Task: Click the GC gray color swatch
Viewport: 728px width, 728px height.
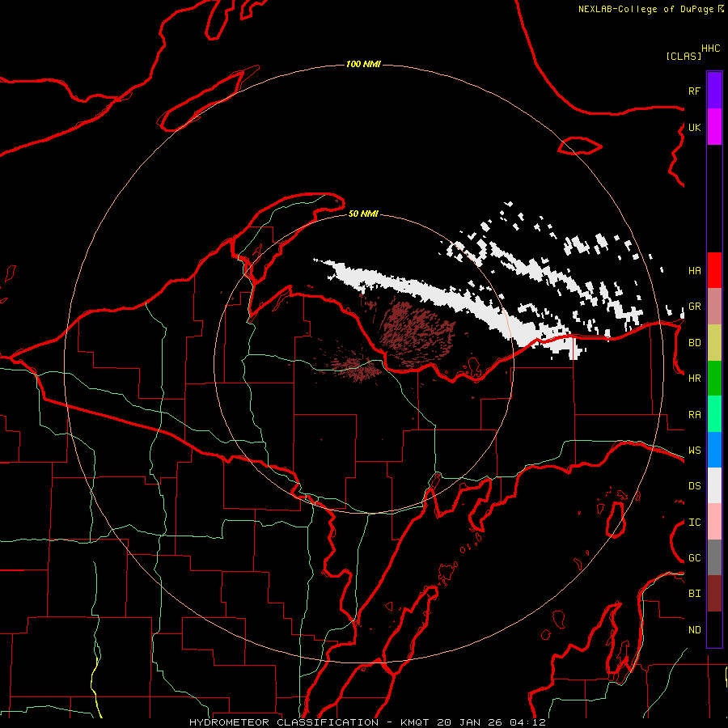Action: click(714, 557)
